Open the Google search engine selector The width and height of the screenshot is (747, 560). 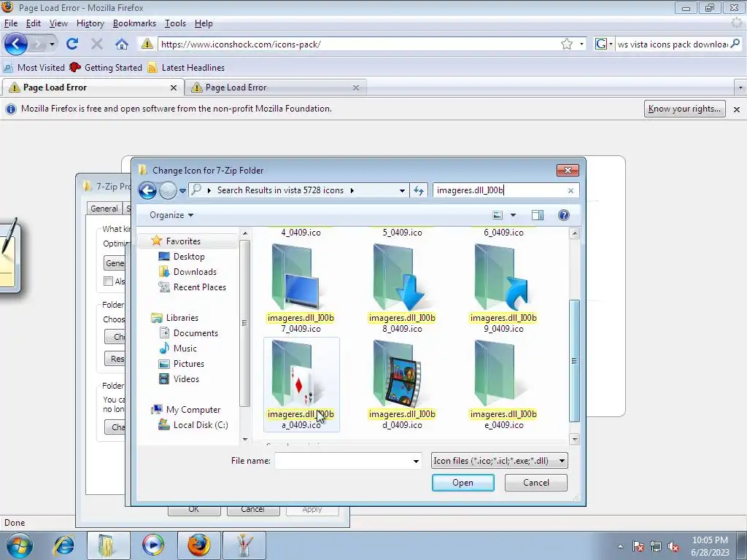603,44
